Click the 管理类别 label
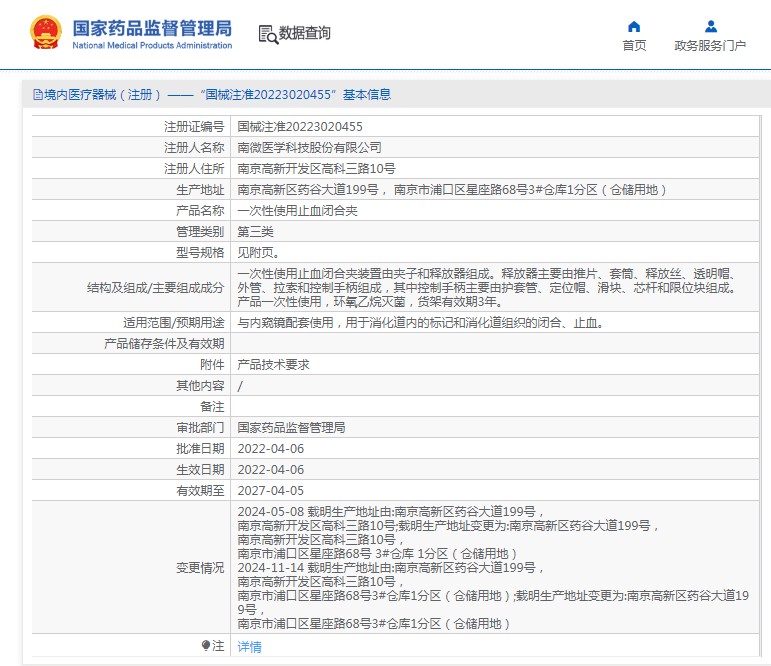The width and height of the screenshot is (771, 666). click(x=200, y=232)
